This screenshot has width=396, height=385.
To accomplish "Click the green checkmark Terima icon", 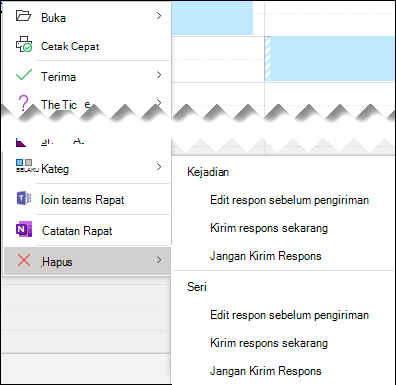I will pyautogui.click(x=24, y=75).
